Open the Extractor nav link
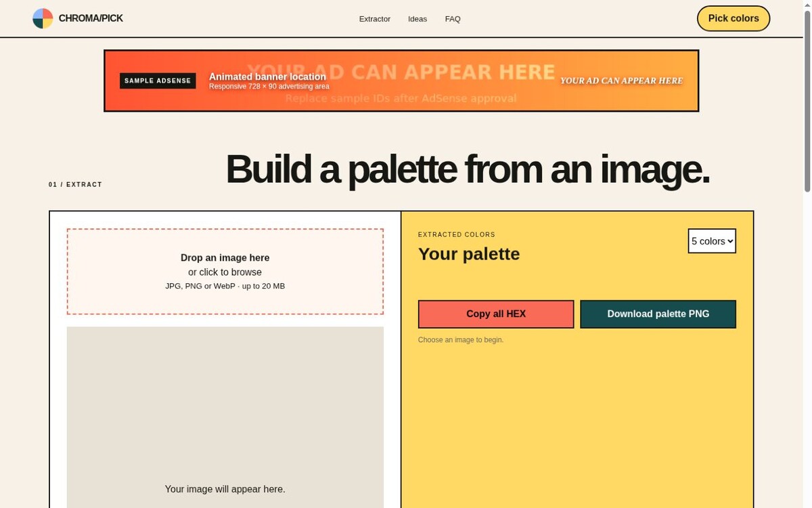 tap(374, 19)
